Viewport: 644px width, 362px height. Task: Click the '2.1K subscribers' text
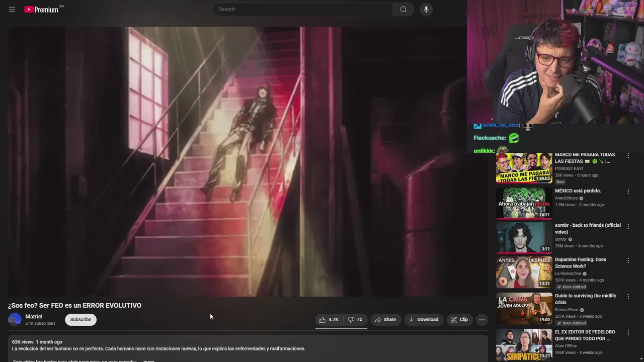click(41, 324)
